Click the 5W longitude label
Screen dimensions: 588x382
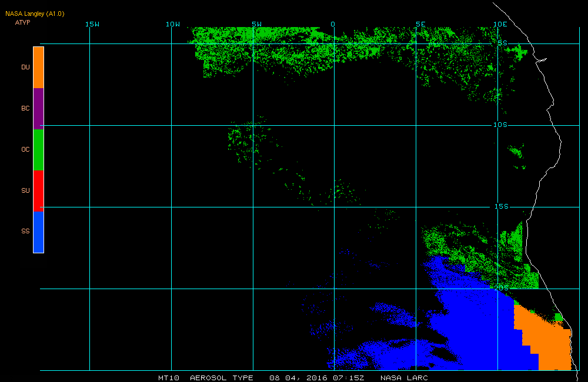pos(257,24)
